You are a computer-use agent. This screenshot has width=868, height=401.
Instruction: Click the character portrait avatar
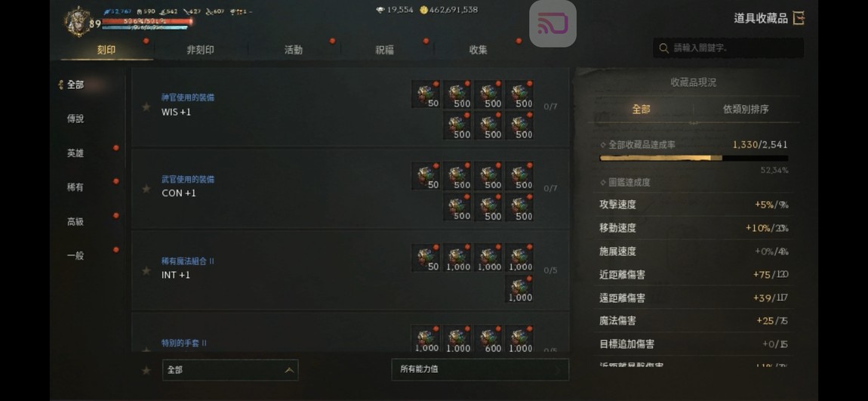(77, 22)
